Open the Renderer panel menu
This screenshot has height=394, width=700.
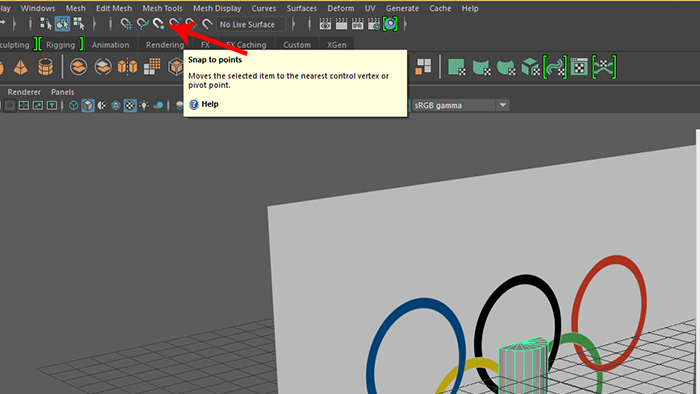click(24, 92)
